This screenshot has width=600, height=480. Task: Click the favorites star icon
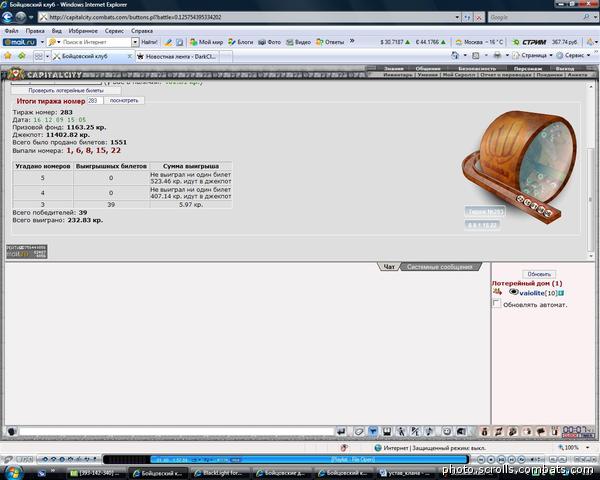point(8,56)
